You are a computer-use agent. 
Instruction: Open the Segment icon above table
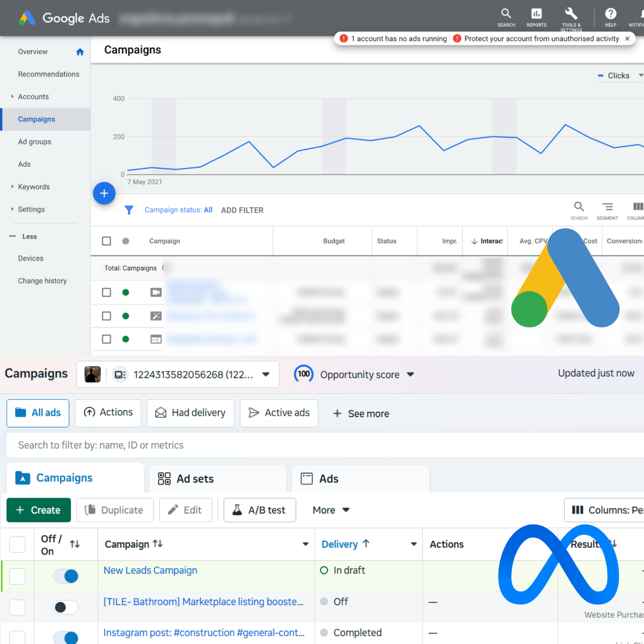(607, 207)
